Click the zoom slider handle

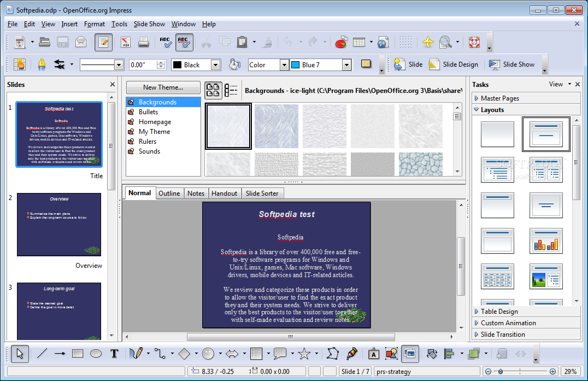pyautogui.click(x=501, y=371)
